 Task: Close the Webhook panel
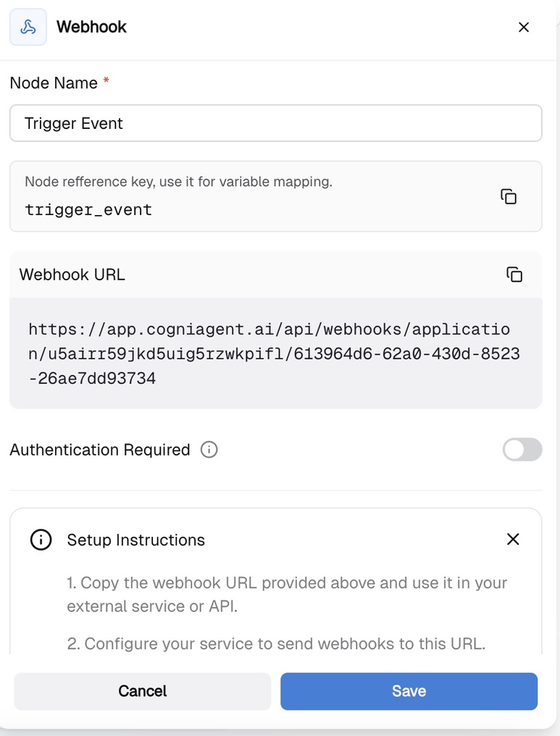[x=524, y=28]
